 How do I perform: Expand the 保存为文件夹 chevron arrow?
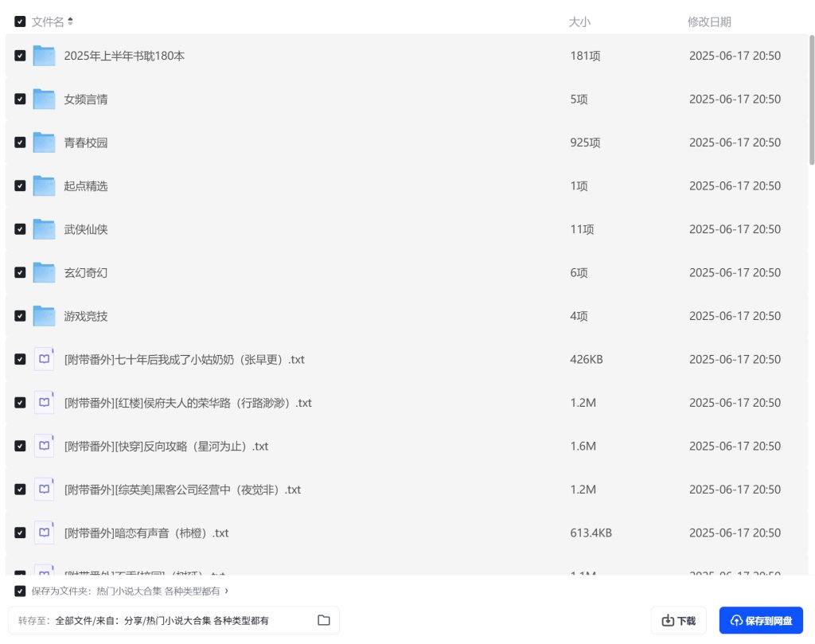click(x=226, y=591)
